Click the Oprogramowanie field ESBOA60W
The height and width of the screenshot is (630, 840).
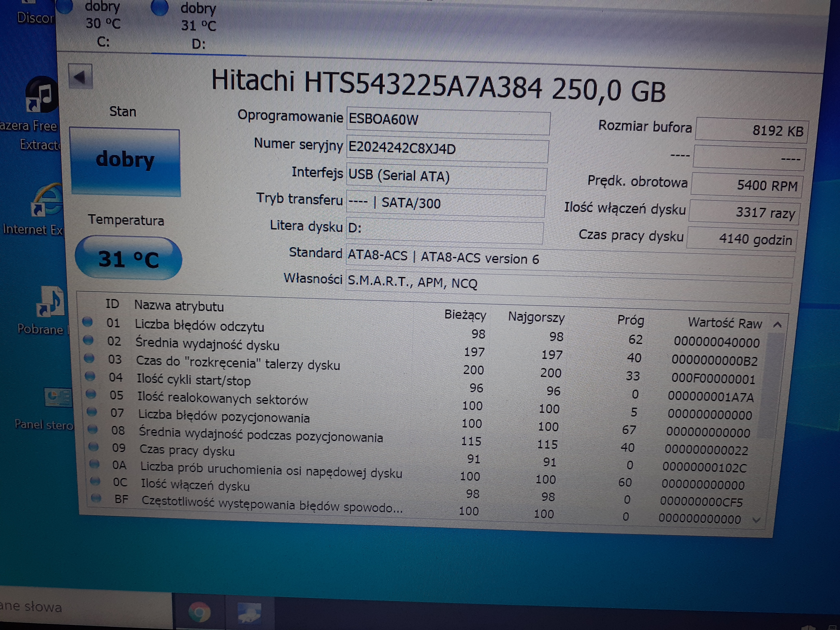pos(448,121)
